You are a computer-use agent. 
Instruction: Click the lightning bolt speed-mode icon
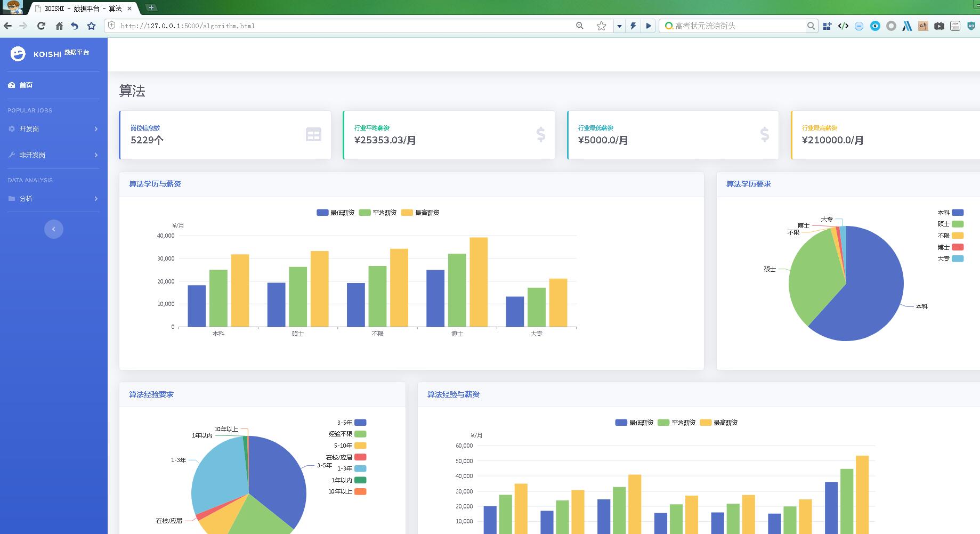(x=633, y=26)
